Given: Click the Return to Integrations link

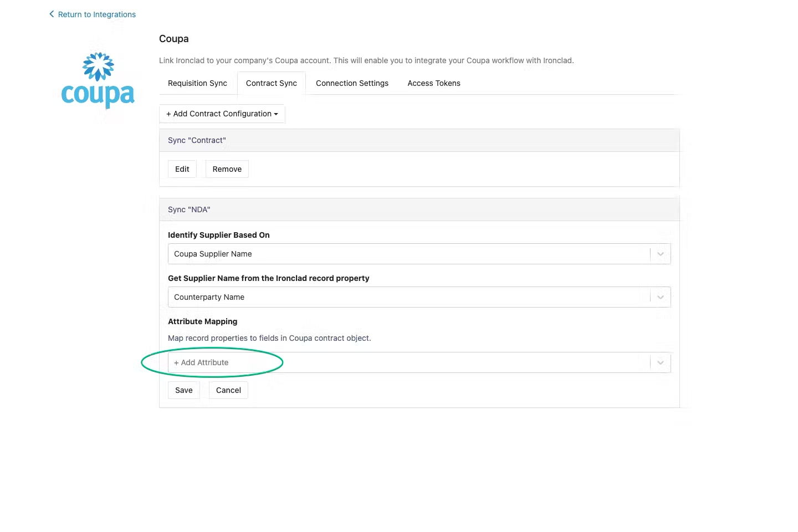Looking at the screenshot, I should pos(92,14).
